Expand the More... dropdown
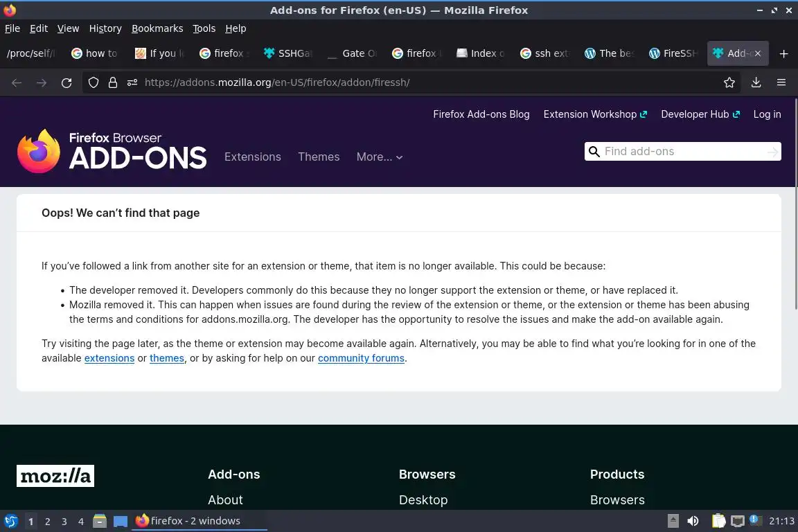The width and height of the screenshot is (798, 532). [x=380, y=157]
